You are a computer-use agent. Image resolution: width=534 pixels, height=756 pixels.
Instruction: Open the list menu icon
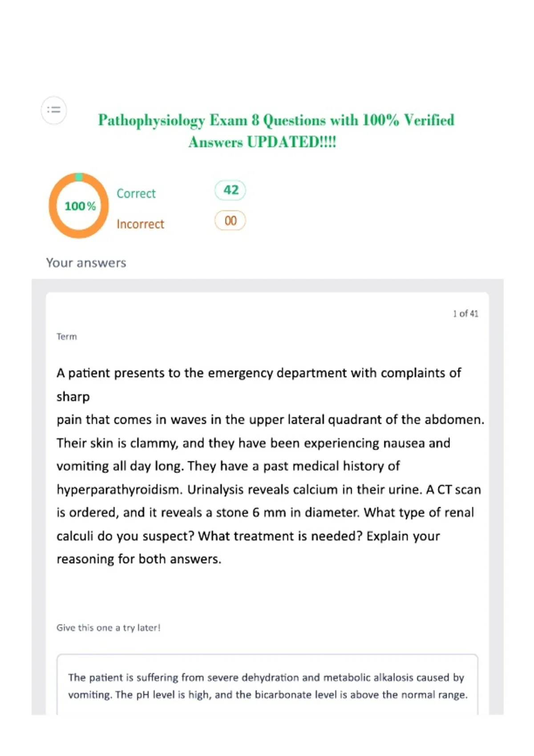(54, 110)
